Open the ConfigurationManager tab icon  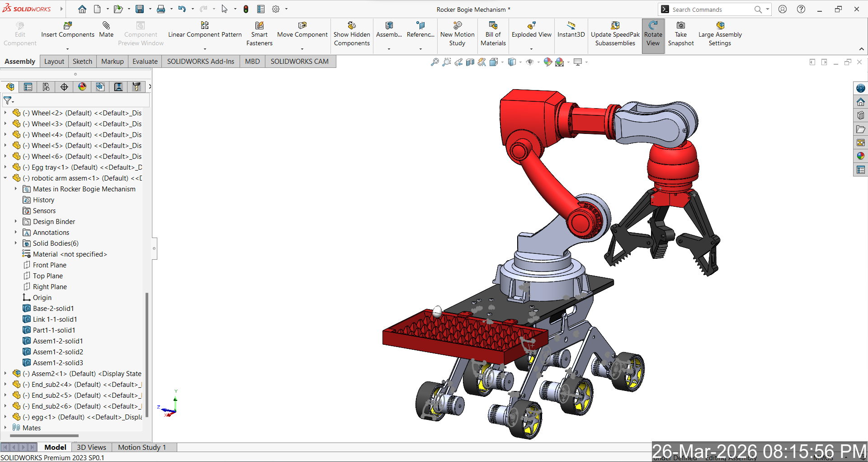(x=46, y=87)
